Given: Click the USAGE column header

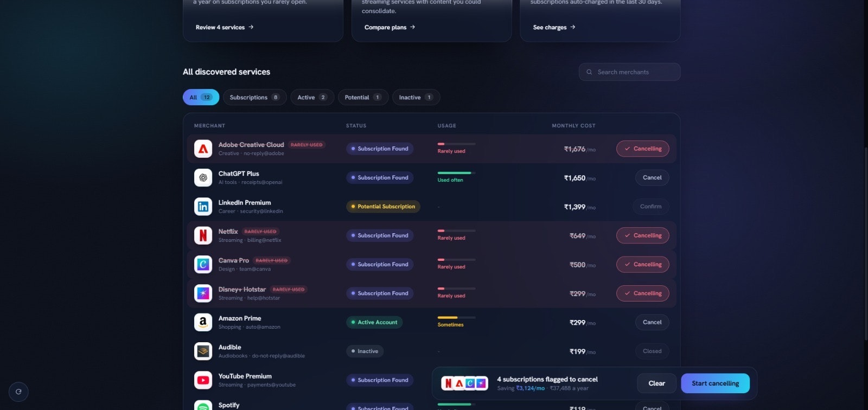Looking at the screenshot, I should (446, 126).
